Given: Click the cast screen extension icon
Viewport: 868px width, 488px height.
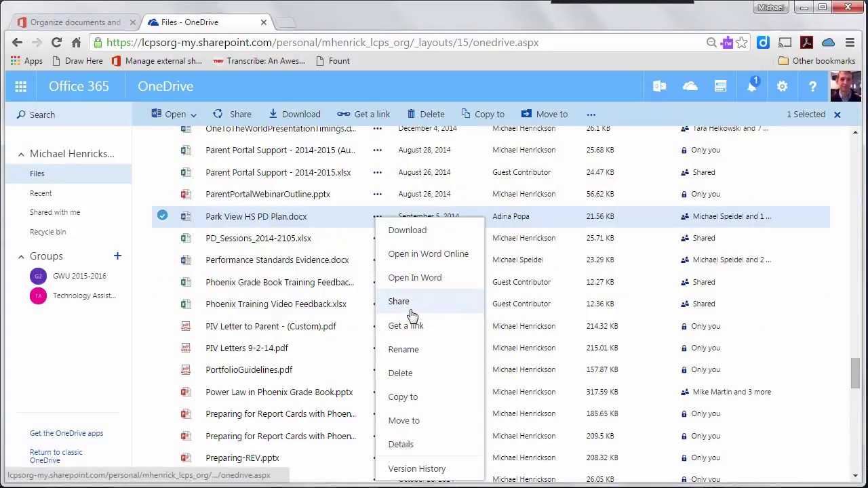Looking at the screenshot, I should pos(785,43).
